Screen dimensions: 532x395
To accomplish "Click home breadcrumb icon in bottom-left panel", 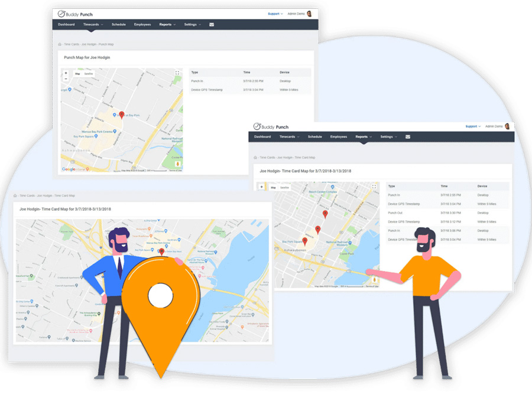I will pos(15,195).
